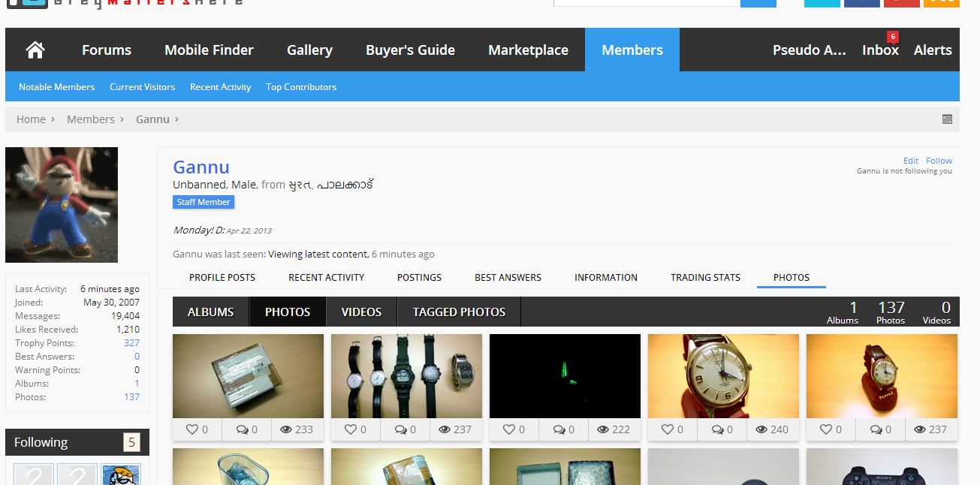
Task: Open the Inbox with 6 unread
Action: 880,50
